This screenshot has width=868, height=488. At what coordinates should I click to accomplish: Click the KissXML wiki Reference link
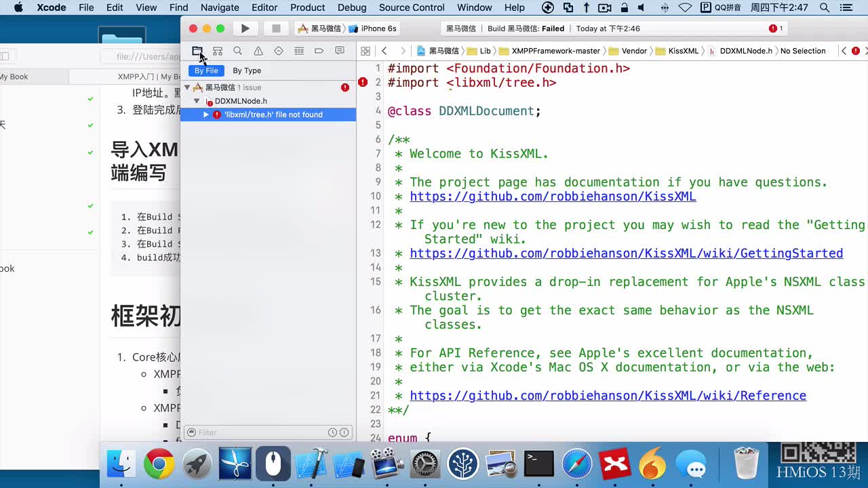[608, 396]
